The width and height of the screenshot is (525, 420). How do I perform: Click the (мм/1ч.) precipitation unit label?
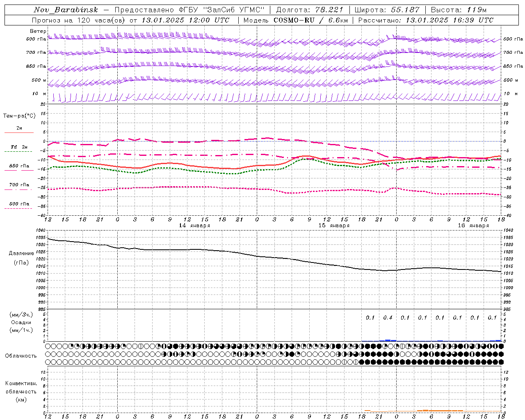21,330
